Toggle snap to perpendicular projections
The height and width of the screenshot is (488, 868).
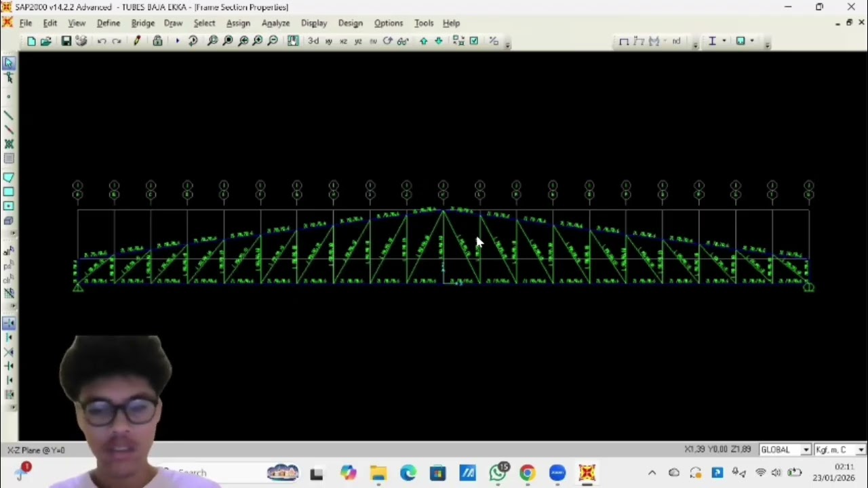pyautogui.click(x=9, y=367)
